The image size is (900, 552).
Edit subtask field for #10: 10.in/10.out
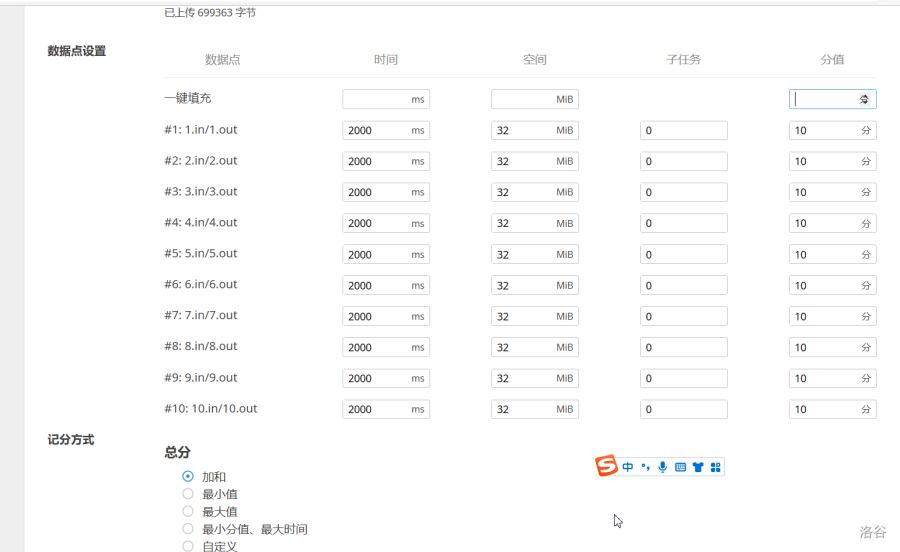coord(684,409)
